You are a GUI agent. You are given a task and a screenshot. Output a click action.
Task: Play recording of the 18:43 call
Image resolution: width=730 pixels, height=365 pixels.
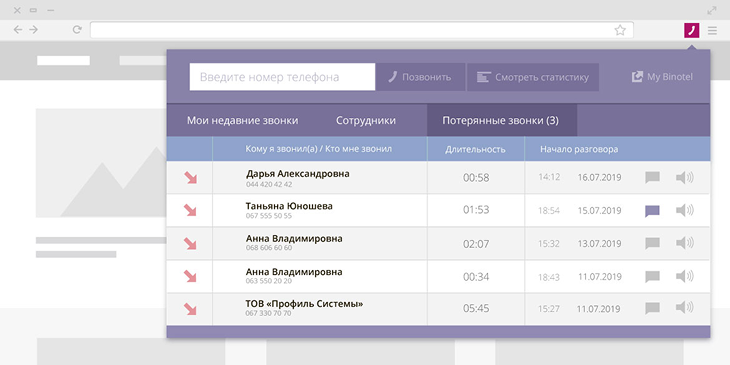[684, 277]
